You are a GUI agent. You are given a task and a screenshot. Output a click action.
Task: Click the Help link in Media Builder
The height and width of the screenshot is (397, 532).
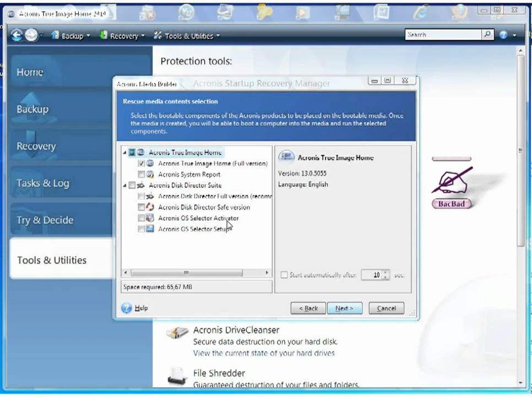[141, 308]
